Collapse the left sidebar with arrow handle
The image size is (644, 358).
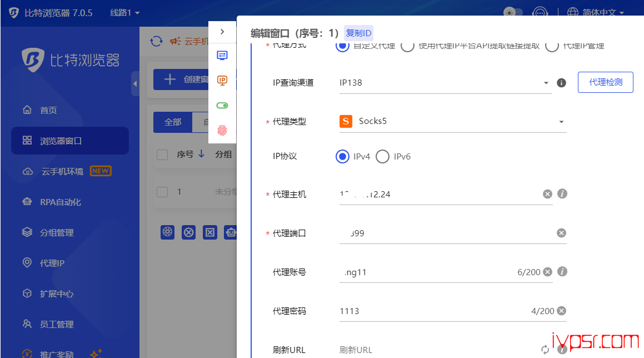point(135,83)
